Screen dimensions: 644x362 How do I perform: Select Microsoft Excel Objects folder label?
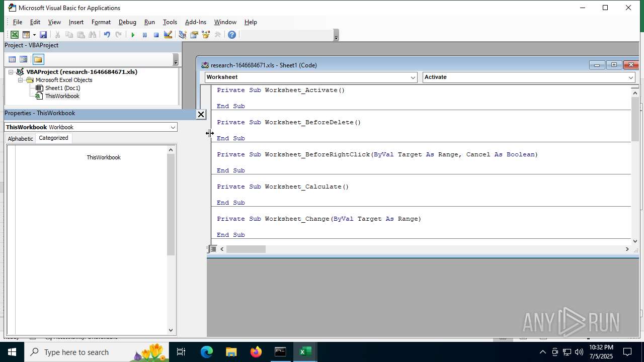click(64, 80)
